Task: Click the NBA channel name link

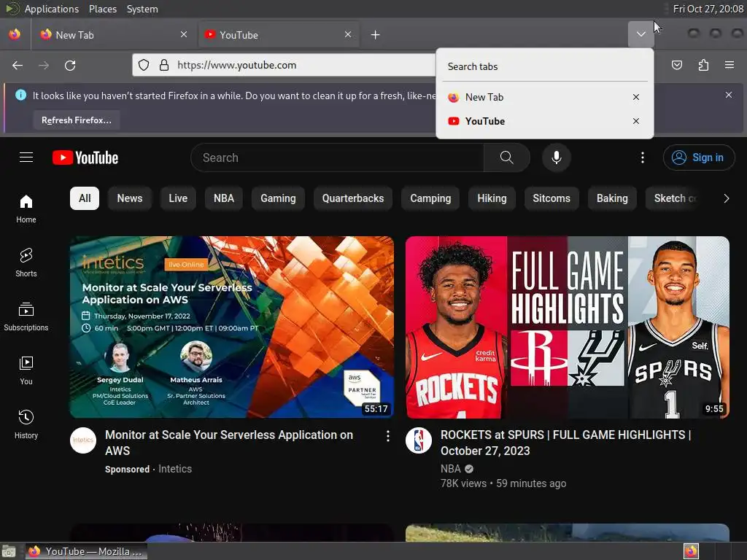Action: (450, 469)
